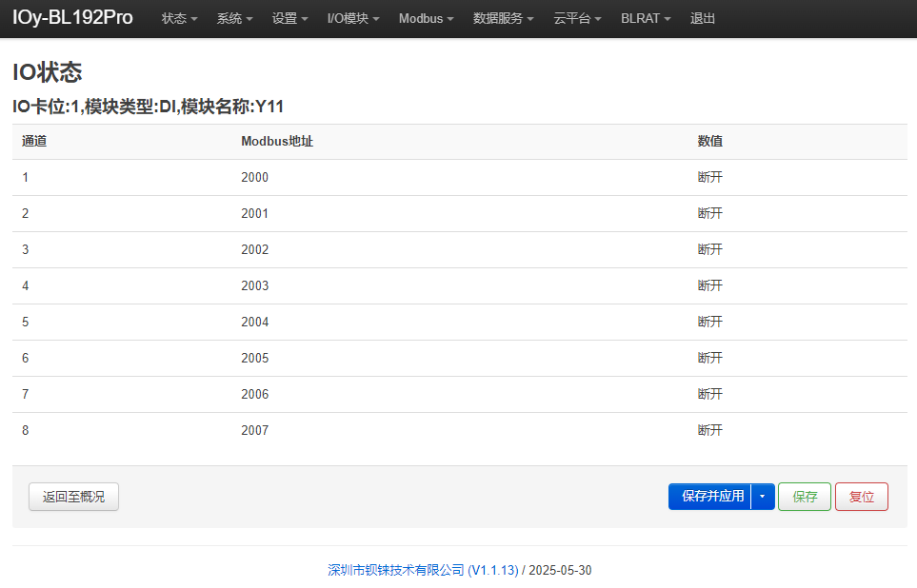Open the 系统 navigation menu
The image size is (917, 588).
(x=234, y=18)
